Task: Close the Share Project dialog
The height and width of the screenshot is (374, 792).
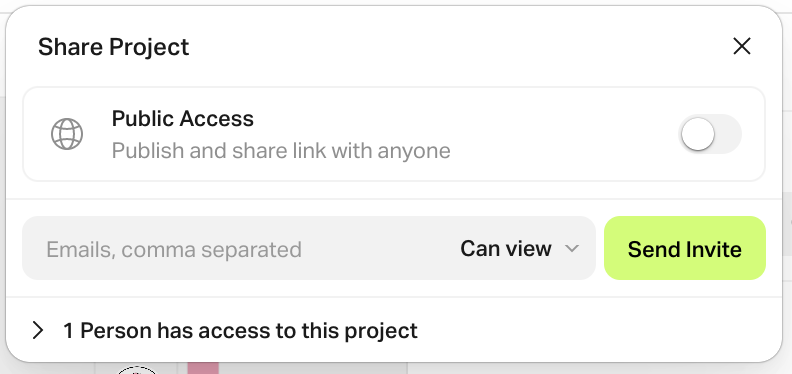Action: (x=741, y=46)
